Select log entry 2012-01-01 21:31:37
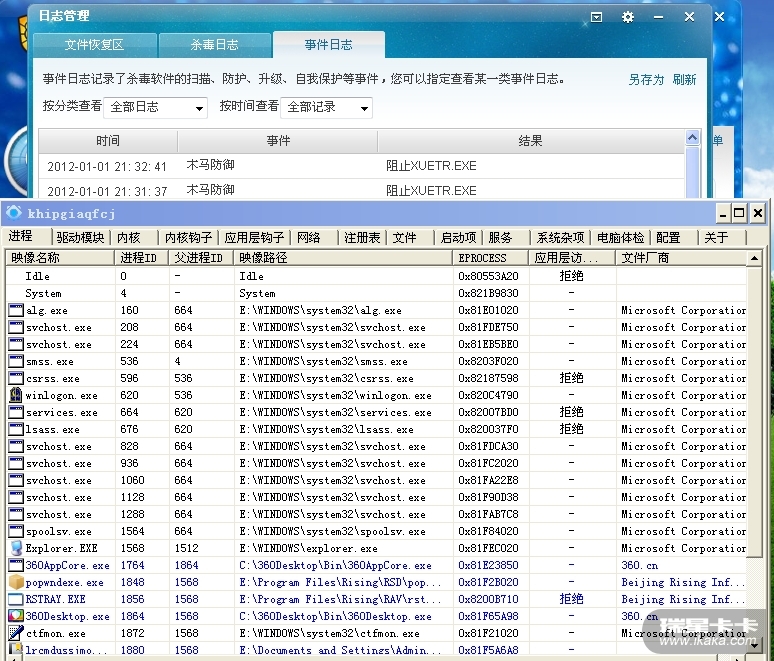 click(361, 190)
